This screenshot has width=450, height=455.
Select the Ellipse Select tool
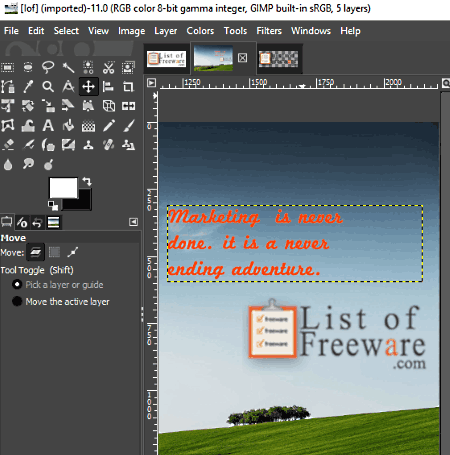pos(28,67)
